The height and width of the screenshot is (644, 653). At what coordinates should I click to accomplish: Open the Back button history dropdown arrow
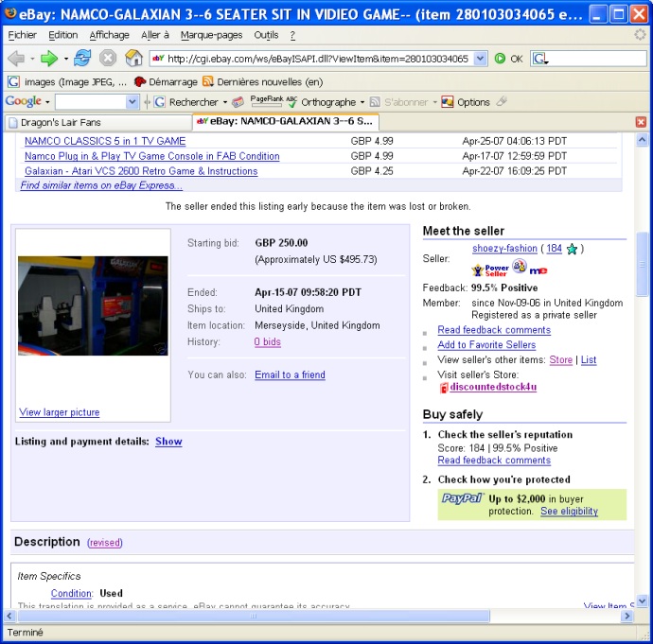pos(32,59)
